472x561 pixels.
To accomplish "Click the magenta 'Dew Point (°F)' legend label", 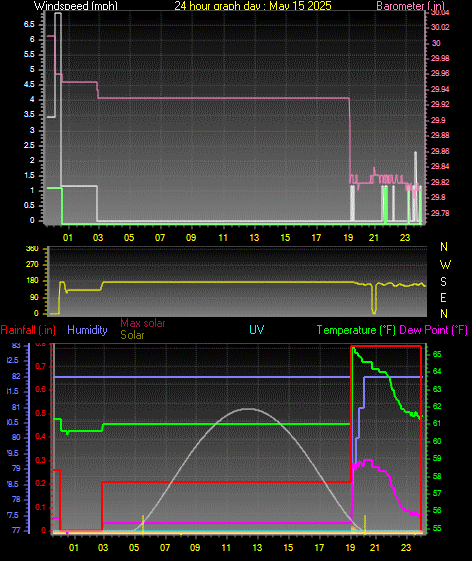I will pyautogui.click(x=433, y=330).
